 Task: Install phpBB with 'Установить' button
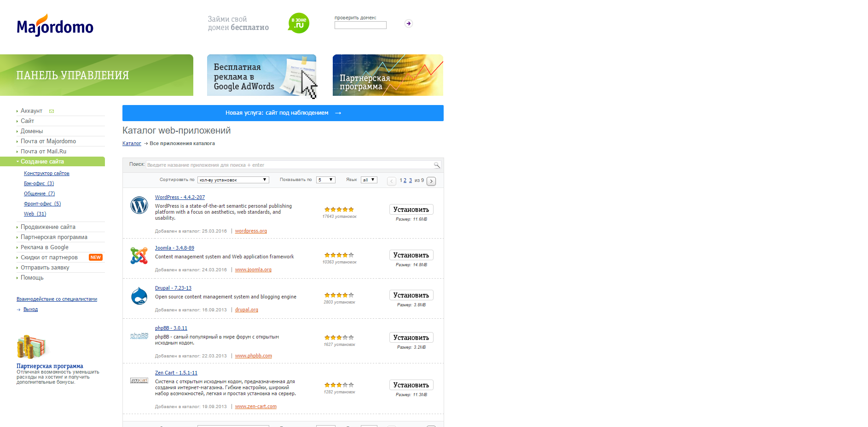pyautogui.click(x=411, y=338)
